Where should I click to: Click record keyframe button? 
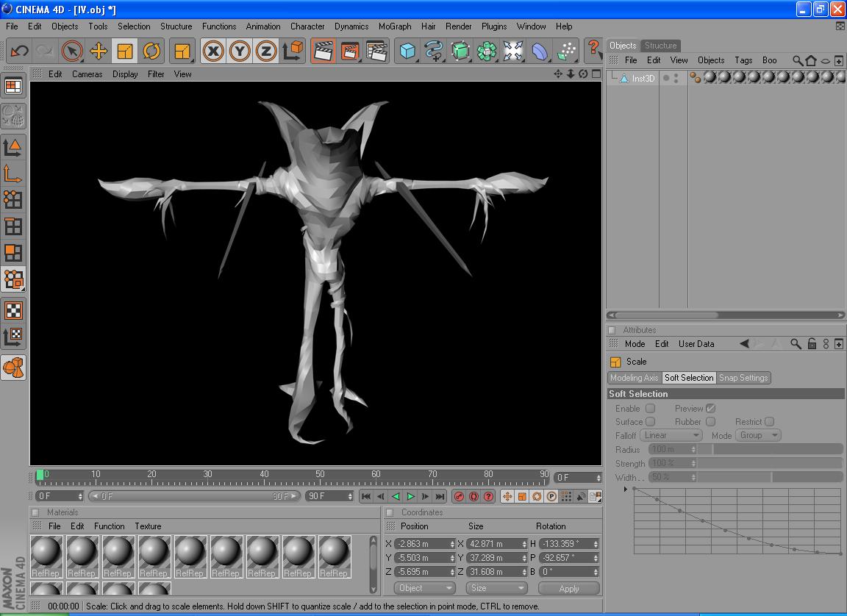click(x=459, y=497)
